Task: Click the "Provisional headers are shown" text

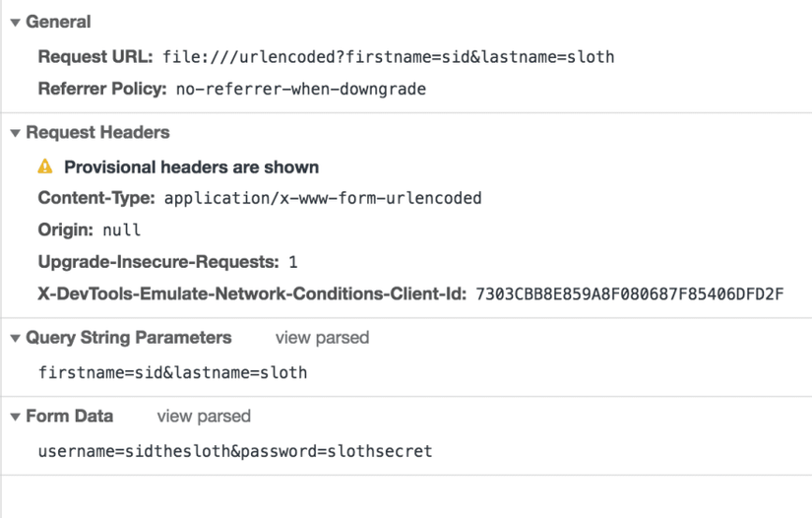Action: pyautogui.click(x=191, y=167)
